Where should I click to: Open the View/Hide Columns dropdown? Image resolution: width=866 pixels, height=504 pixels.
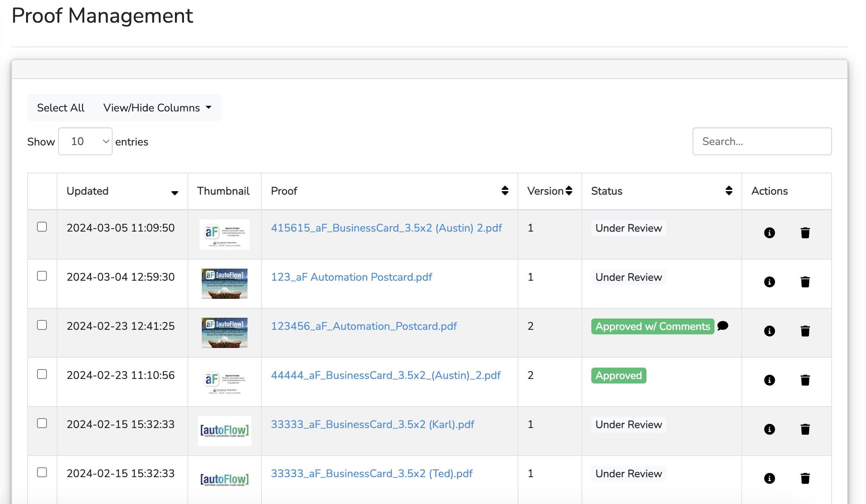157,108
